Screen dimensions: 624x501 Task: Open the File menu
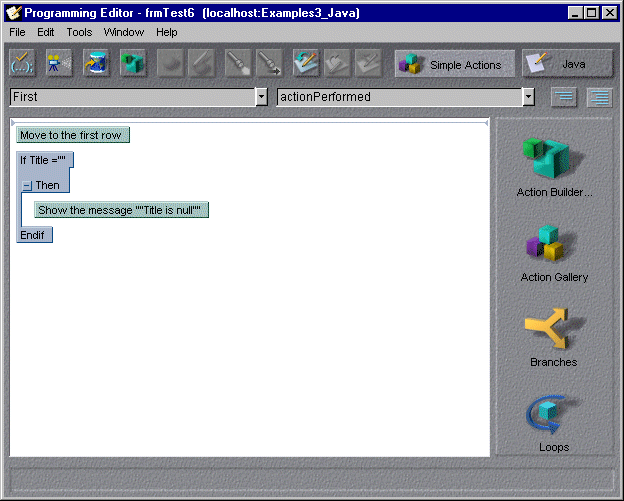coord(17,32)
